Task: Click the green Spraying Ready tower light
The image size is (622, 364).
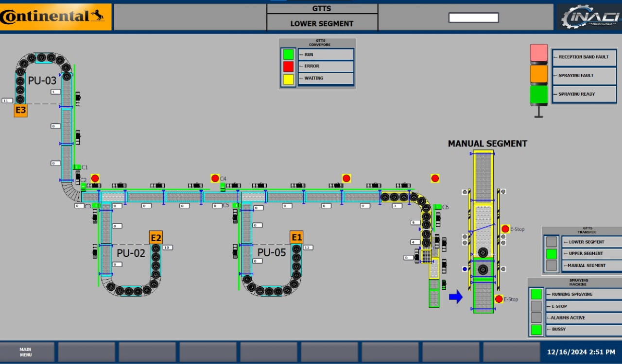Action: 538,94
